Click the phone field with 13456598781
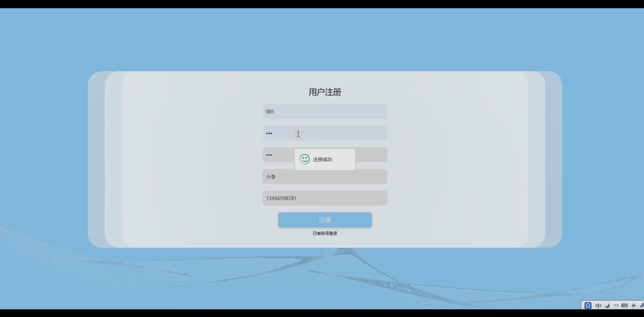This screenshot has height=317, width=644. 325,198
